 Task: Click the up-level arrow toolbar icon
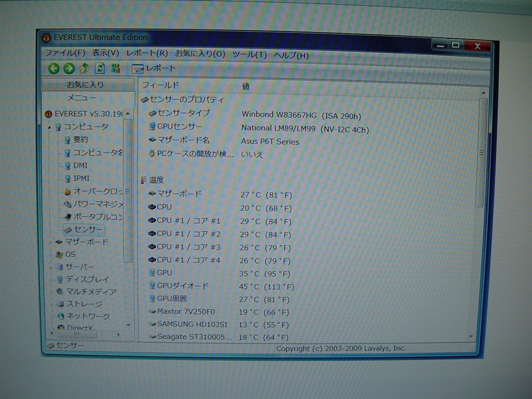(x=84, y=69)
